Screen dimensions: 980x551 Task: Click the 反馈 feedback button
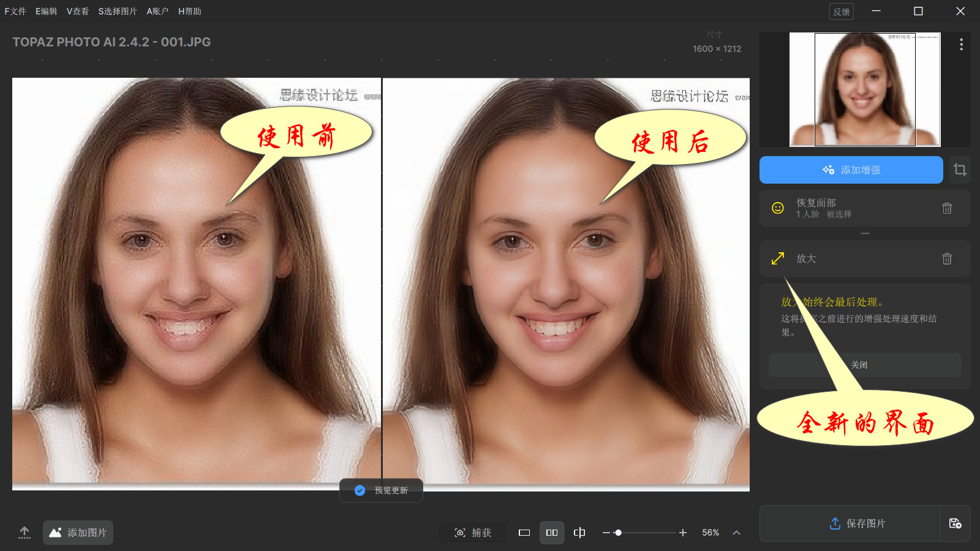842,12
